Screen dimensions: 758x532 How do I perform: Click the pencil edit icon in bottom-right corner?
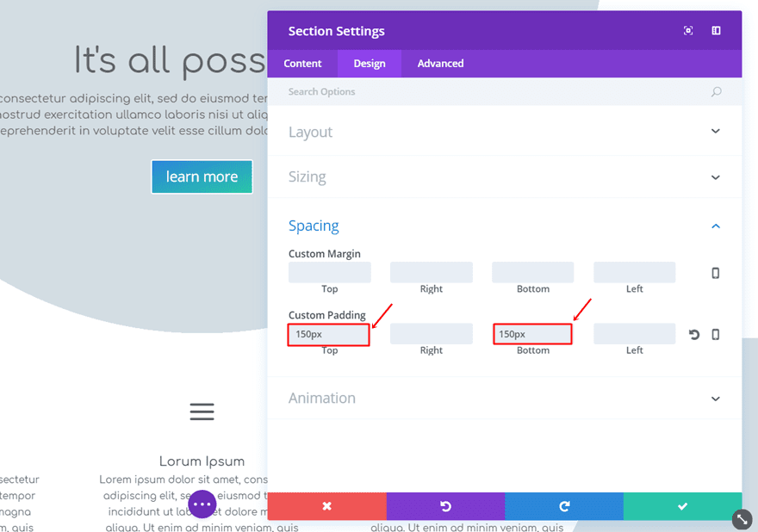point(742,519)
